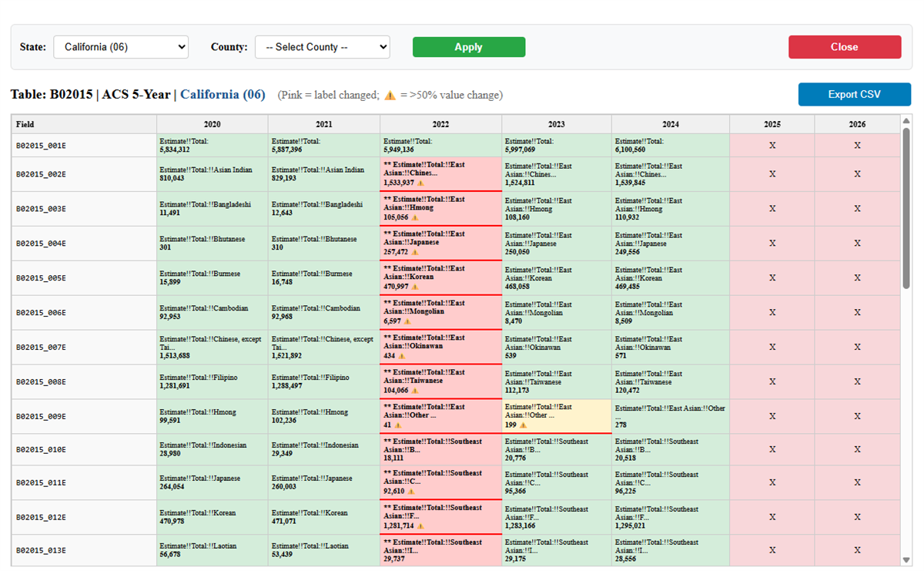The height and width of the screenshot is (571, 924).
Task: Click the 2020 Total cell showing 5,834,312
Action: click(213, 146)
